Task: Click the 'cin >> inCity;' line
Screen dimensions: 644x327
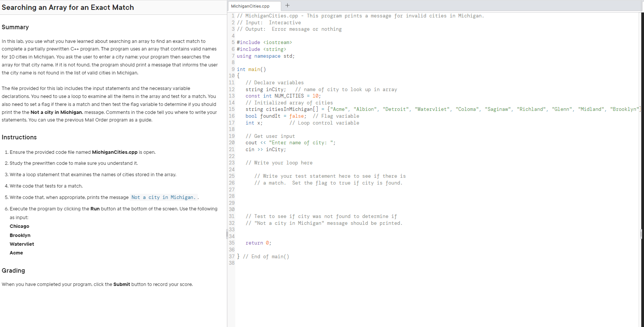Action: pyautogui.click(x=266, y=150)
